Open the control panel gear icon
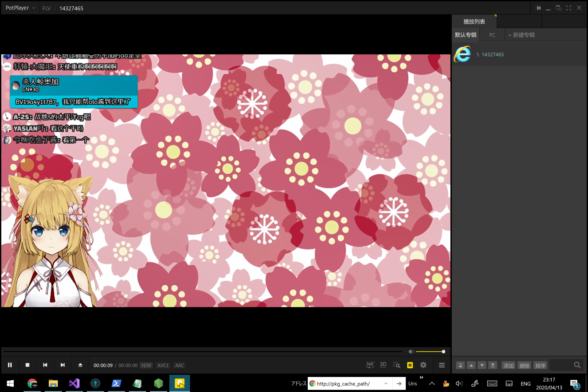Image resolution: width=588 pixels, height=392 pixels. (423, 365)
